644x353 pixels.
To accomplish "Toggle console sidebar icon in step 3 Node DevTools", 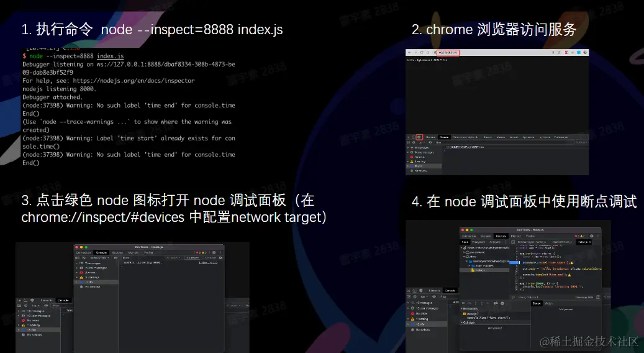I will click(x=77, y=258).
